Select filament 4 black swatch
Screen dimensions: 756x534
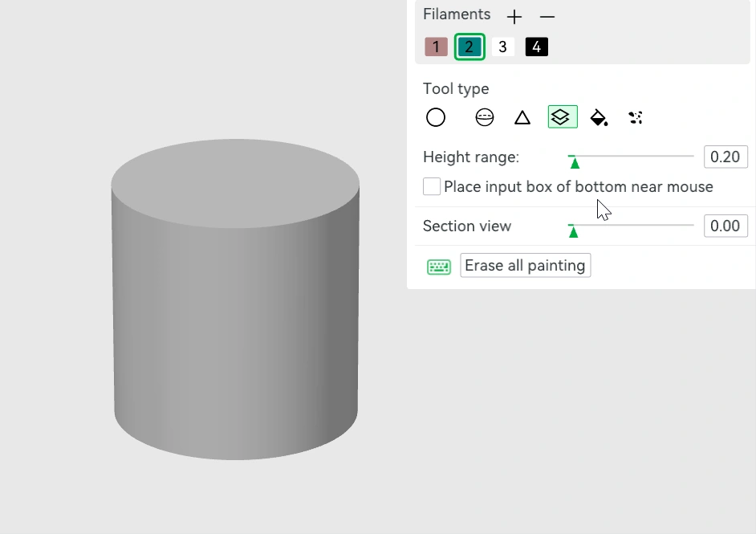point(537,47)
